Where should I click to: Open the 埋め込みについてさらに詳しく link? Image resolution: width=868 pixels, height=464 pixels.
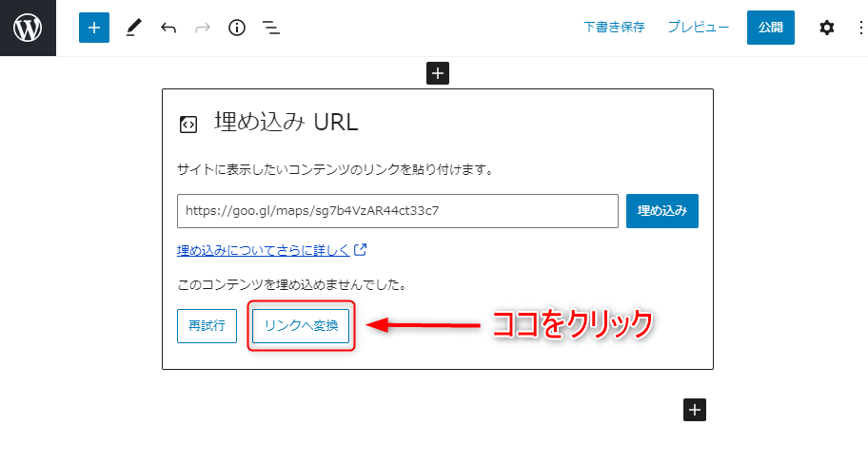point(271,250)
